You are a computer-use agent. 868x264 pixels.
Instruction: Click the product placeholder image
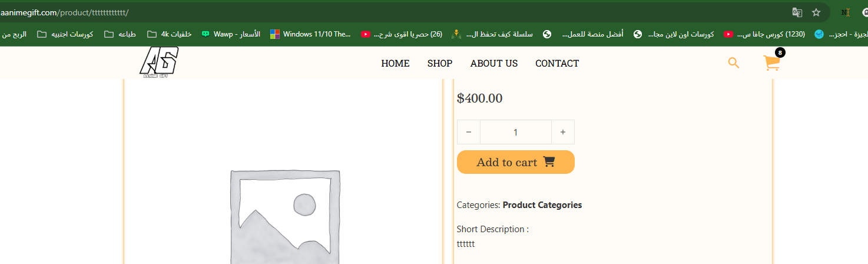(x=285, y=217)
